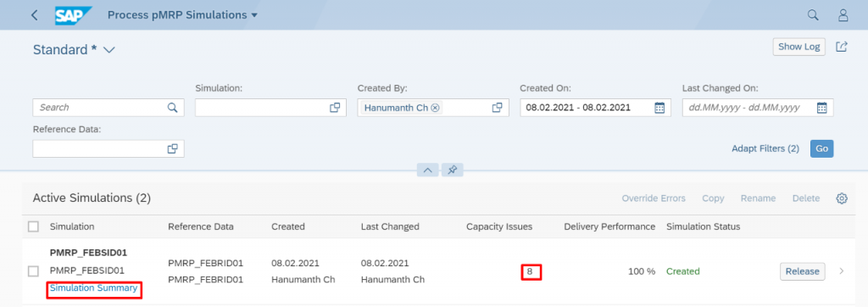868x307 pixels.
Task: Click the share icon beside Show Log
Action: (x=842, y=47)
